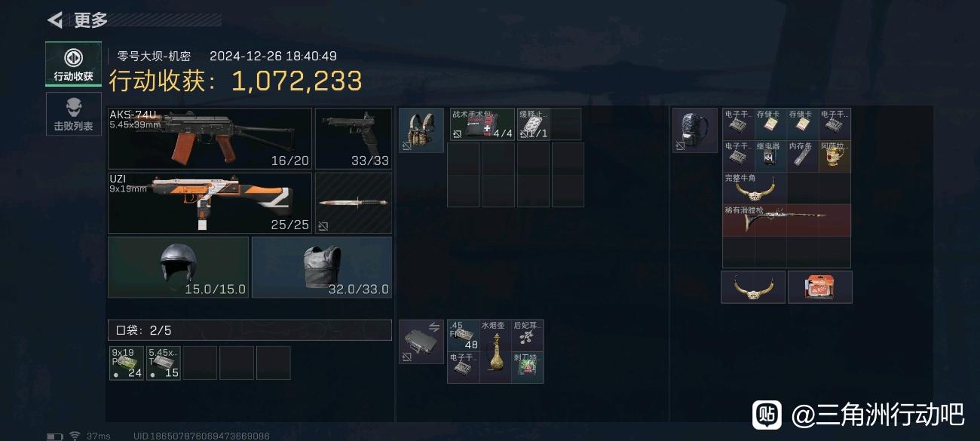Click the 口袋 2/5 pocket header

click(x=250, y=330)
